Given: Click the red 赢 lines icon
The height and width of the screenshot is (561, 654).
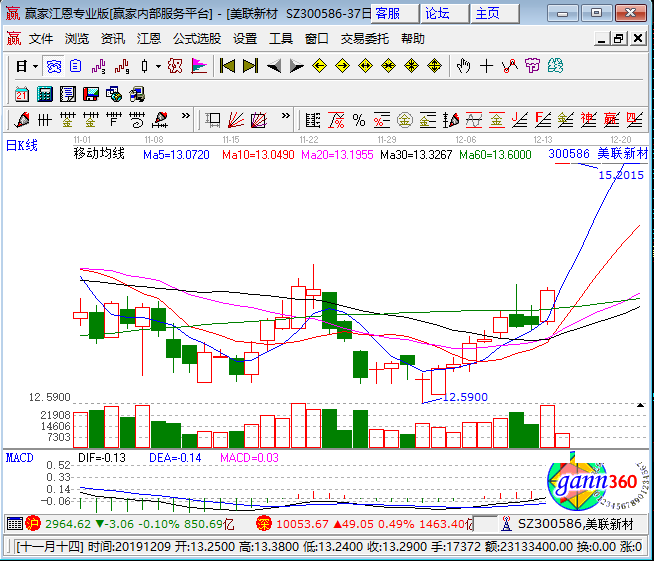Looking at the screenshot, I should [611, 120].
